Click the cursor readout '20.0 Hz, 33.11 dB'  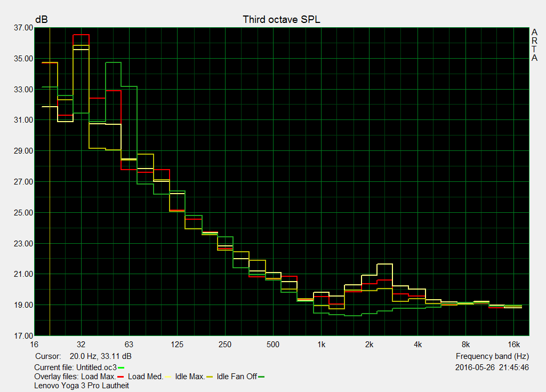[x=101, y=356]
